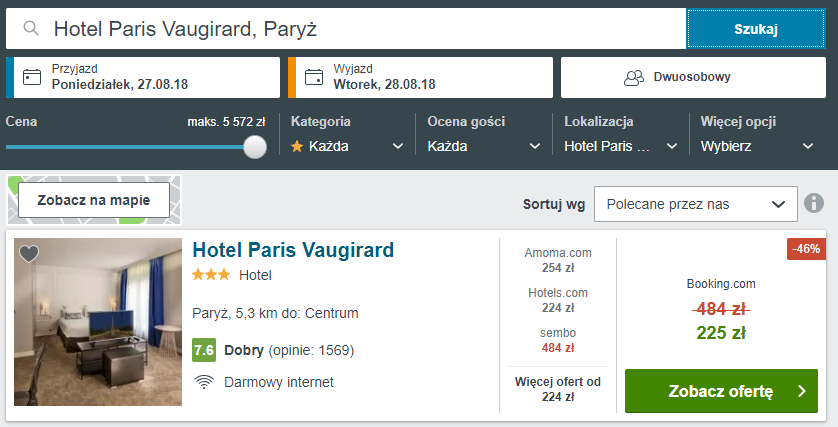This screenshot has width=838, height=427.
Task: Click the guests icon beside Dwuosobowy
Action: (634, 78)
